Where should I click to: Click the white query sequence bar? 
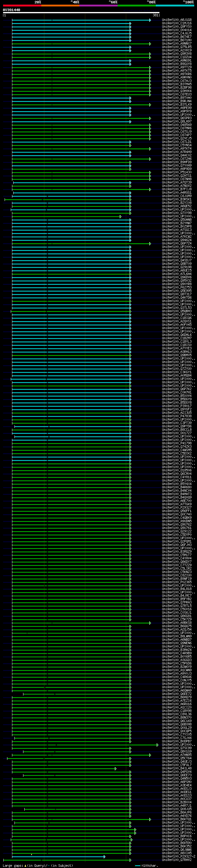coord(81,13)
